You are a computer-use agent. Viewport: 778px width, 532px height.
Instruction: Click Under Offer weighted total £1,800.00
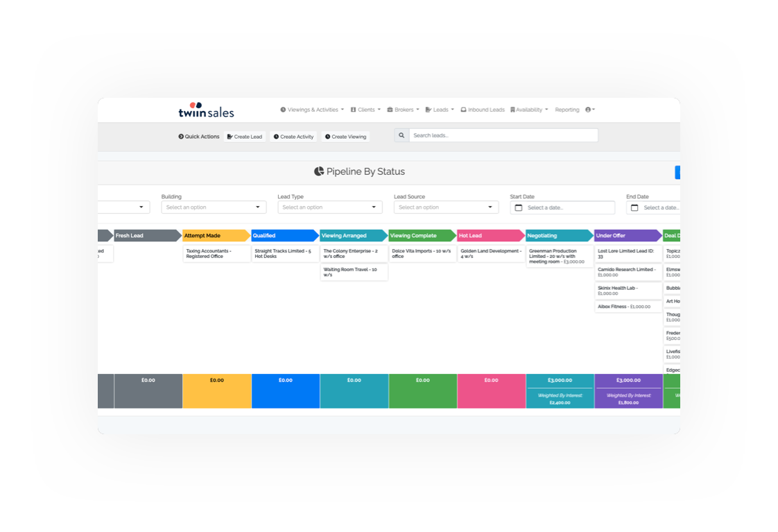pyautogui.click(x=628, y=402)
